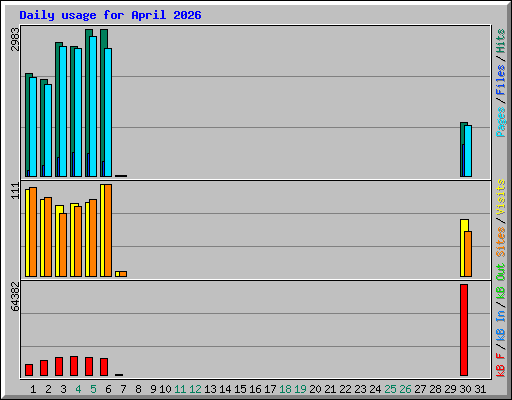
Task: Click day 30 on the x-axis
Action: pyautogui.click(x=465, y=389)
